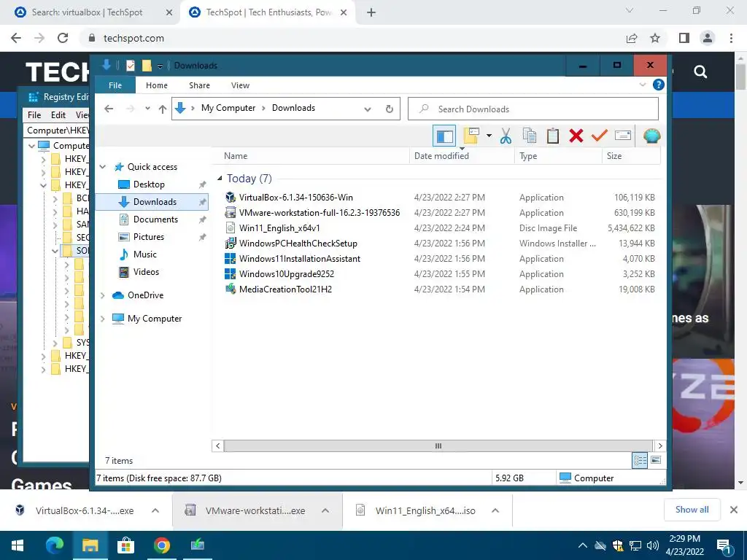Image resolution: width=747 pixels, height=560 pixels.
Task: Click the Rename icon in Explorer toolbar
Action: [623, 136]
